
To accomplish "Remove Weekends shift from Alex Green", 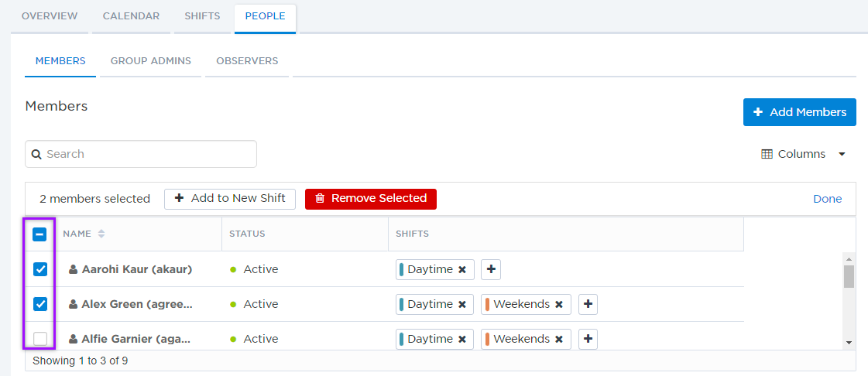I will click(x=559, y=304).
